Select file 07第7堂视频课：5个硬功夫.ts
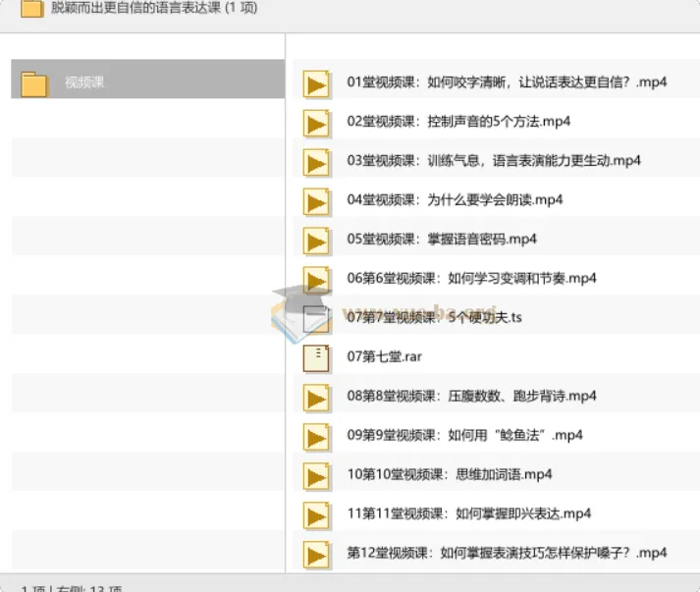Screen dimensions: 700x592 coord(434,317)
